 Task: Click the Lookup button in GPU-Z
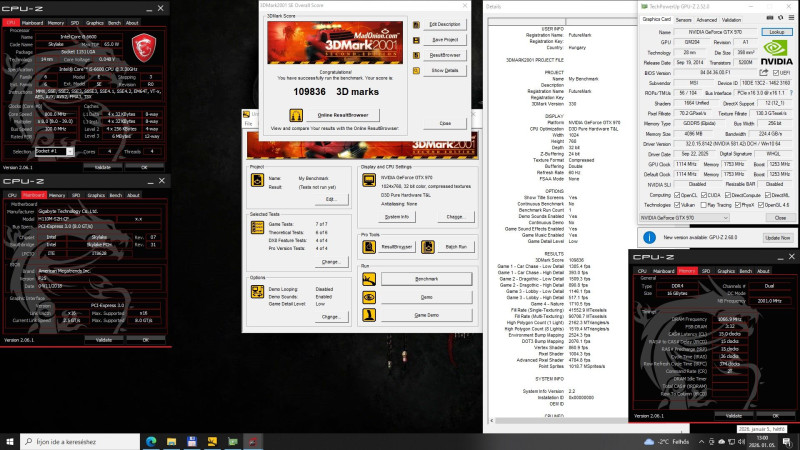tap(777, 32)
